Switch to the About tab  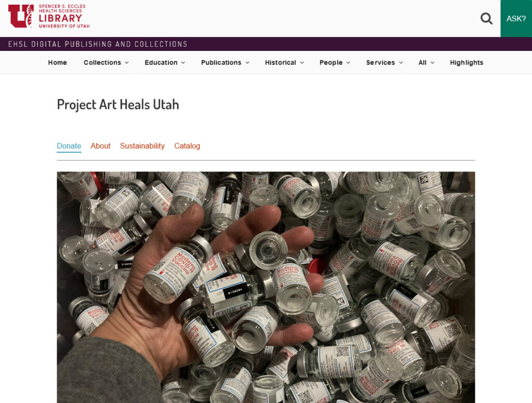point(100,146)
